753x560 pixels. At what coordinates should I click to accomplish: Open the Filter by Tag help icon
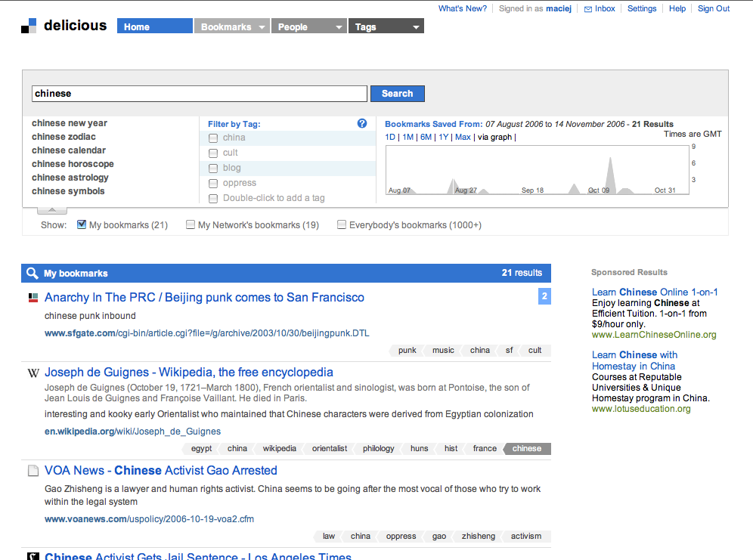(362, 123)
